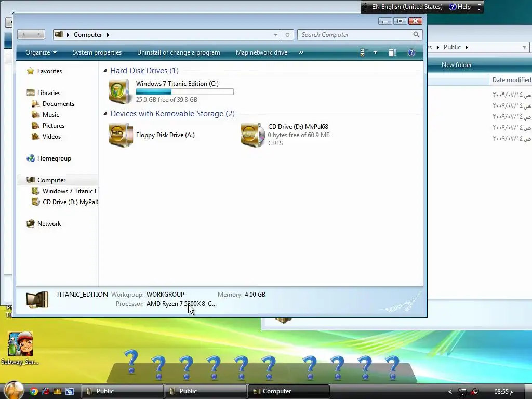Viewport: 532px width, 399px height.
Task: Click the magnifier search icon
Action: click(416, 35)
